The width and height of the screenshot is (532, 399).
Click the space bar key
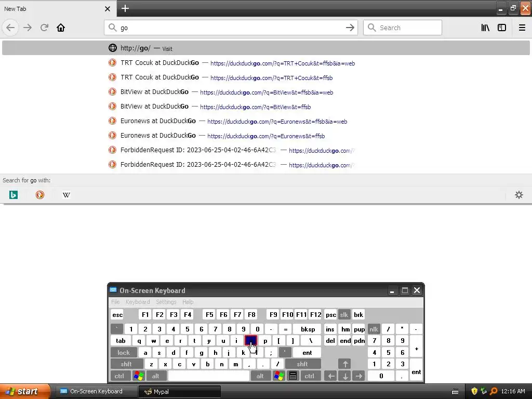point(209,376)
